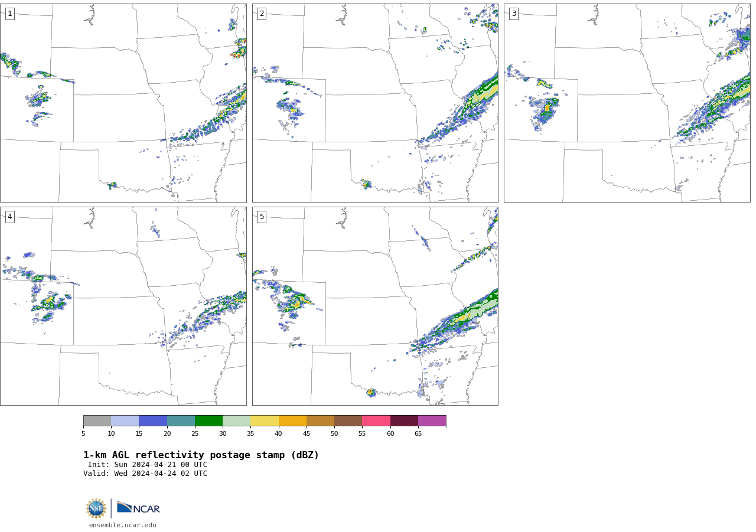This screenshot has width=756, height=532.
Task: Click the NCAR logo
Action: click(x=138, y=508)
